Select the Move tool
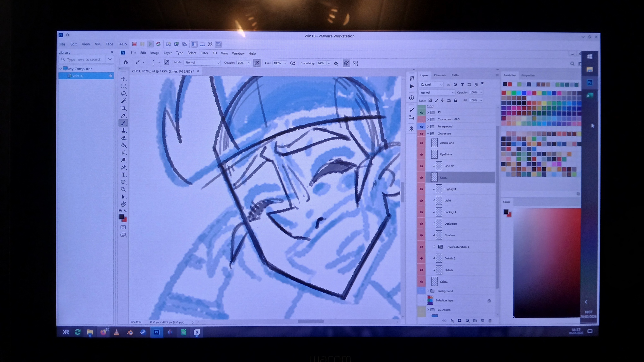This screenshot has width=644, height=362. click(123, 79)
